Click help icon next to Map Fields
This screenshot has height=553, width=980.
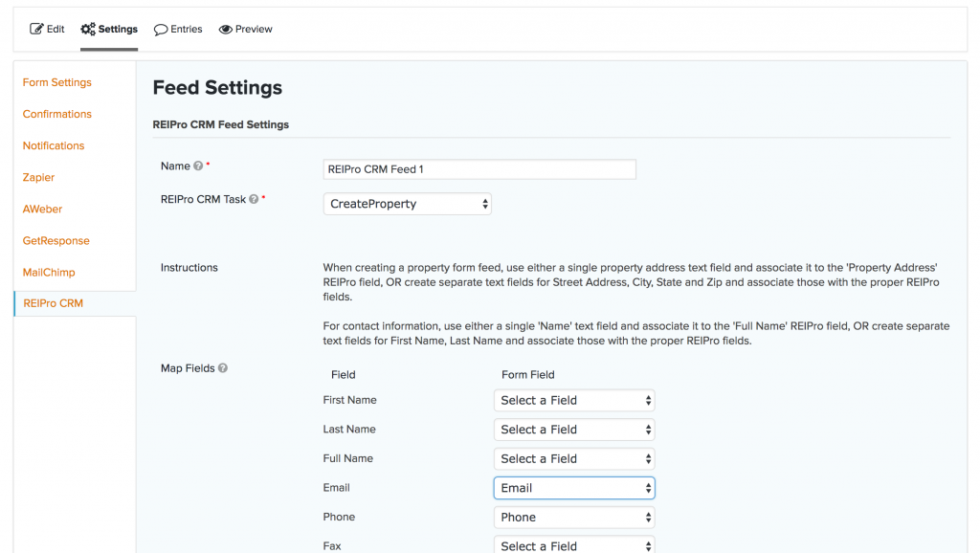(222, 368)
